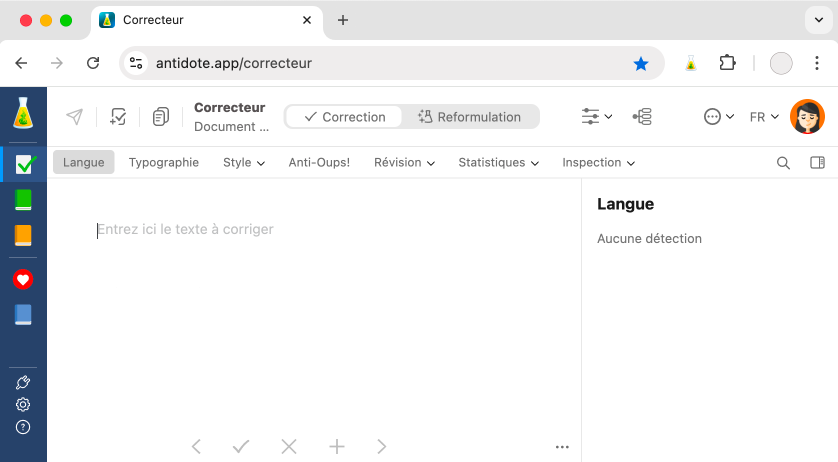The height and width of the screenshot is (462, 838).
Task: Open the orange guides book in sidebar
Action: point(23,236)
